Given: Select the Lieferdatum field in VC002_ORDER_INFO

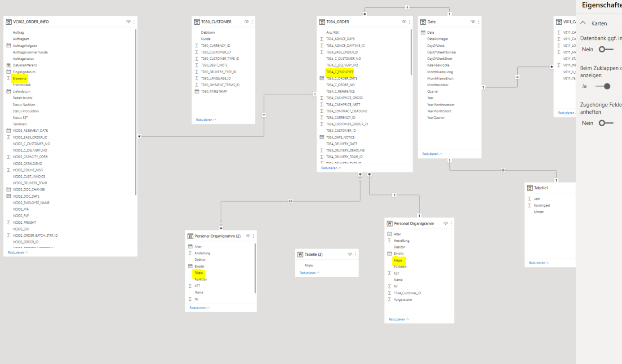Looking at the screenshot, I should click(22, 91).
